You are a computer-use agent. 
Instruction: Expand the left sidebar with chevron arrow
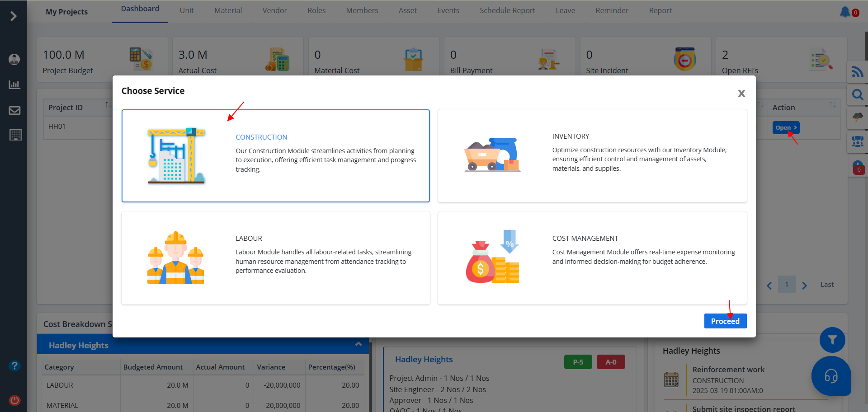coord(14,16)
